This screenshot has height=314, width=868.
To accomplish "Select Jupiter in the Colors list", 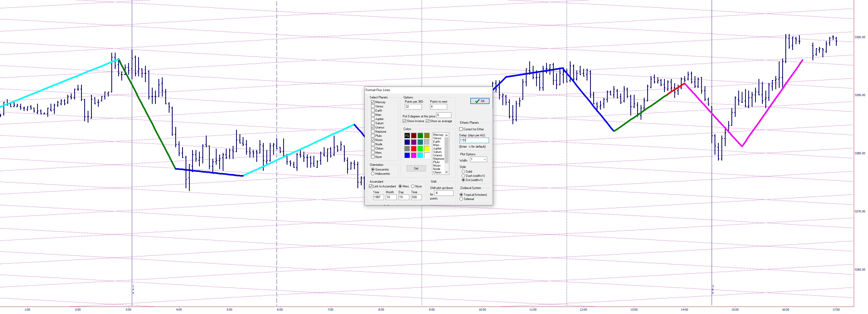I will pos(438,148).
